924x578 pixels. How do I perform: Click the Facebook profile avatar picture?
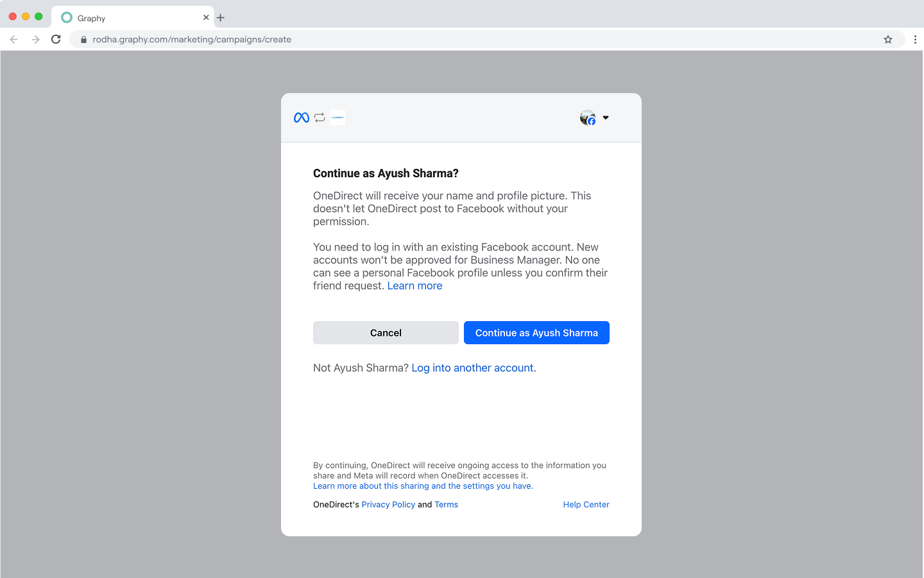(587, 118)
